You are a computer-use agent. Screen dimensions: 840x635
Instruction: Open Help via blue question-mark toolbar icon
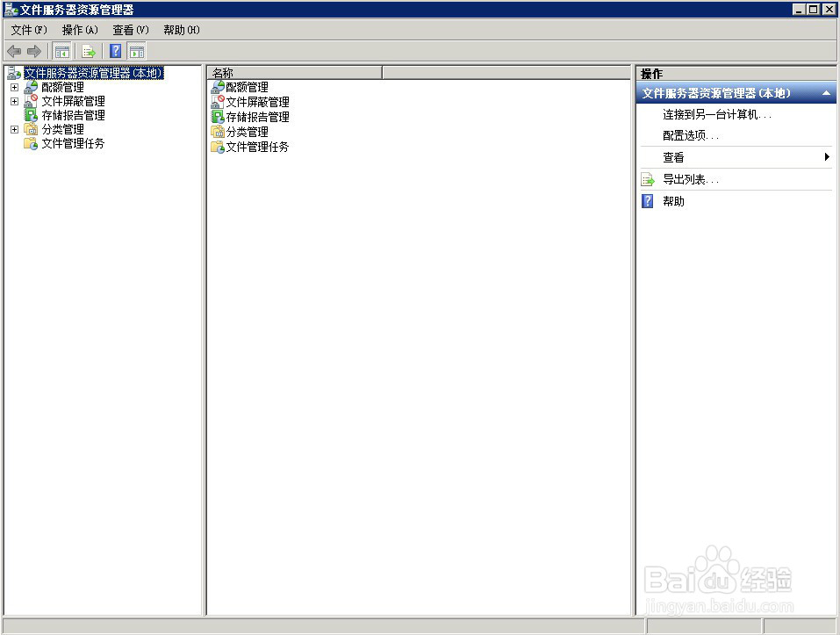(115, 52)
